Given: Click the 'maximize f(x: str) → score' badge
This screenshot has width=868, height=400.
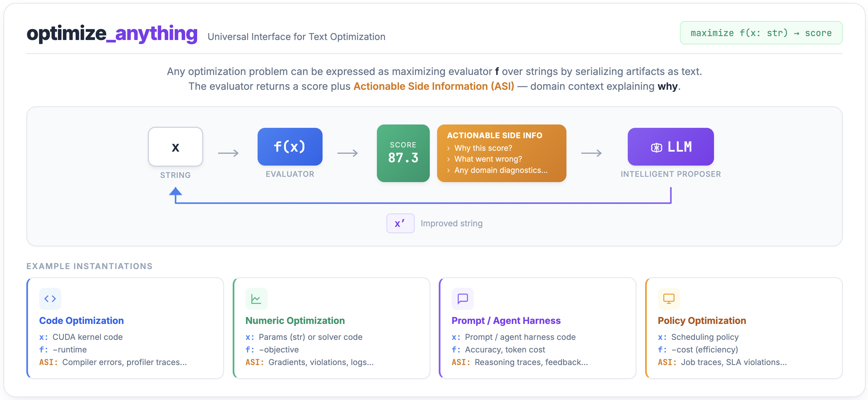Looking at the screenshot, I should point(761,33).
